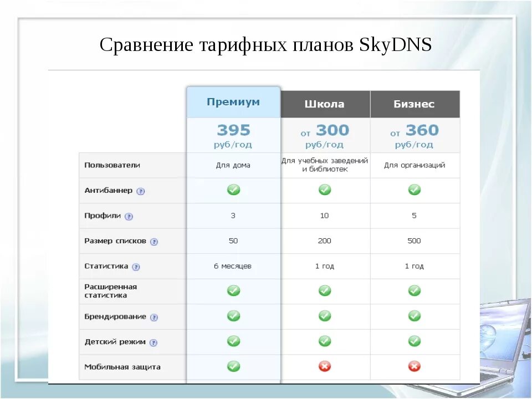Open help icon next to Антибаннер
This screenshot has width=532, height=399.
pyautogui.click(x=140, y=191)
